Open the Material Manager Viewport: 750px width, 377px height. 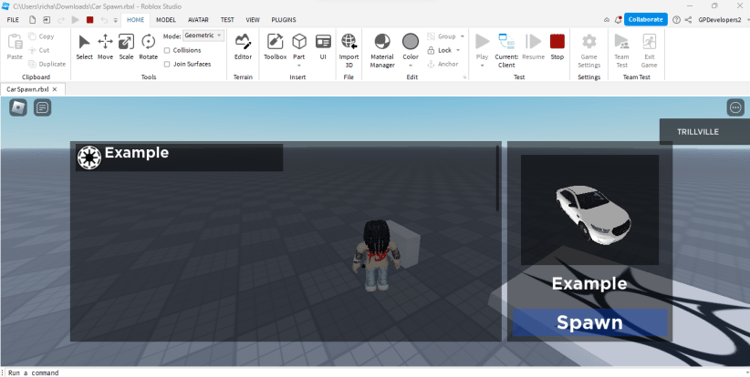click(x=382, y=50)
